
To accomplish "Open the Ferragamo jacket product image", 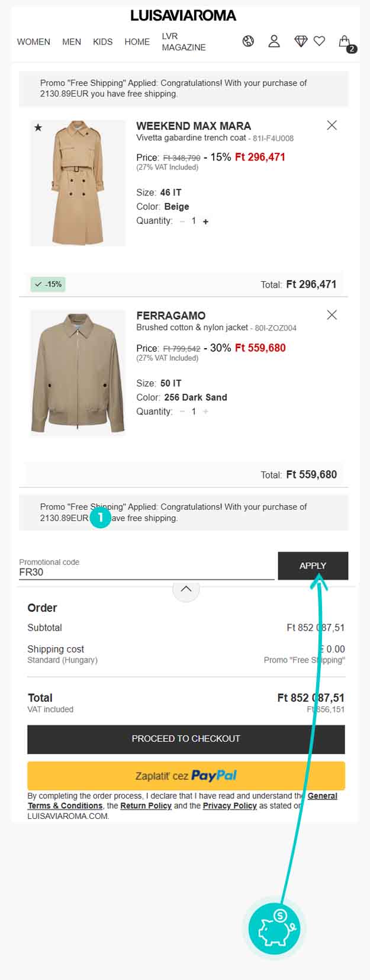I will [78, 372].
